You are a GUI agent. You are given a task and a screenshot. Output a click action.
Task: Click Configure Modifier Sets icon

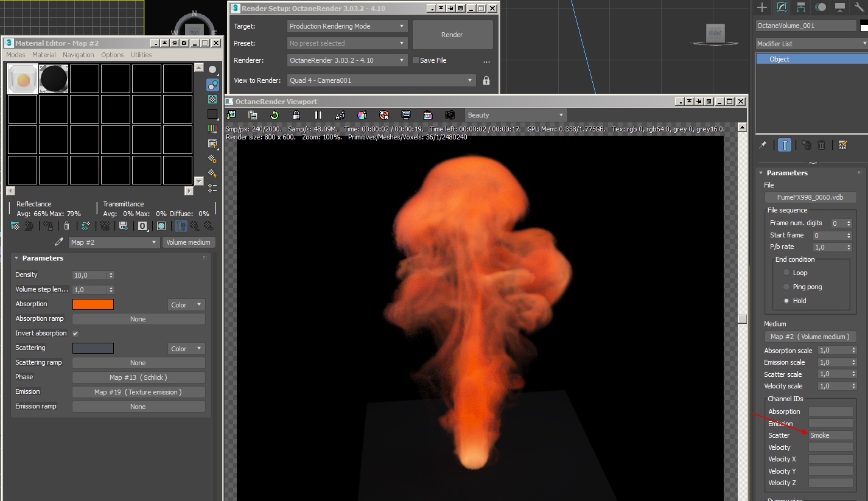click(x=842, y=145)
